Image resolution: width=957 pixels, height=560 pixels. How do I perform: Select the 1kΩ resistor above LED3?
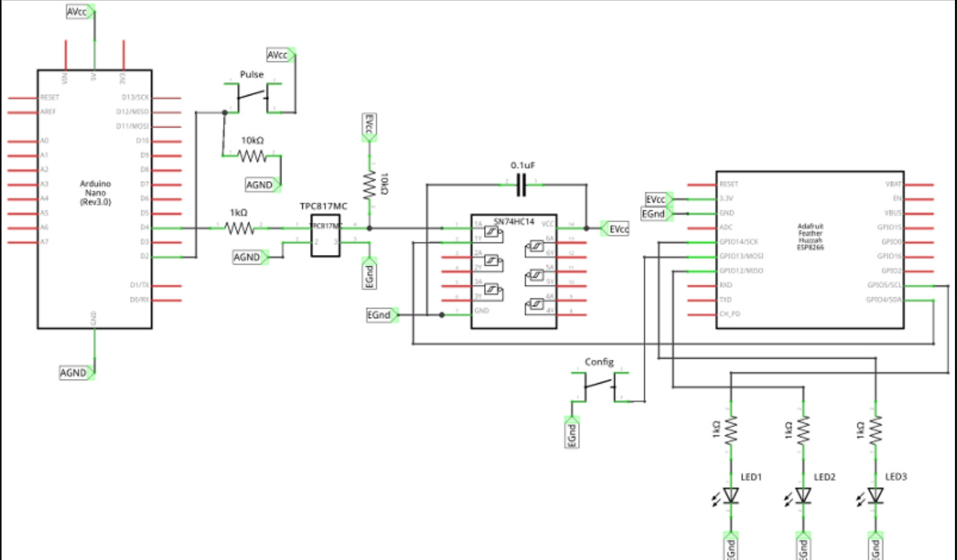(x=876, y=430)
